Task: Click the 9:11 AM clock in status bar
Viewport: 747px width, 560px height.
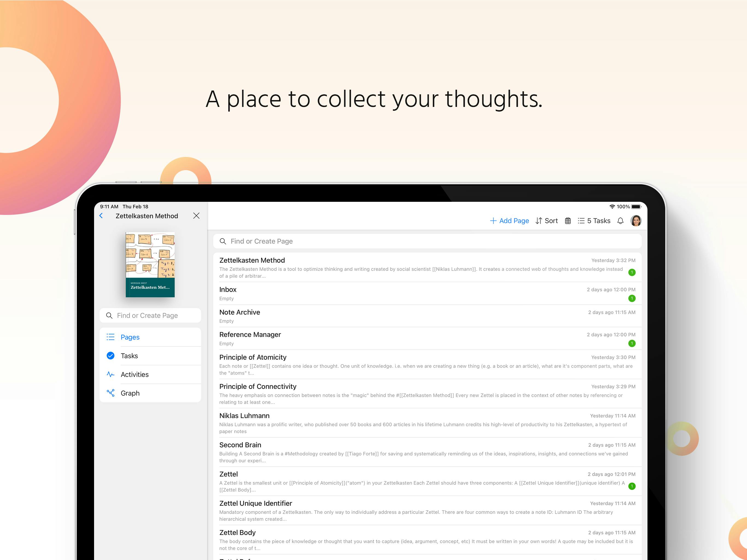Action: [x=109, y=207]
